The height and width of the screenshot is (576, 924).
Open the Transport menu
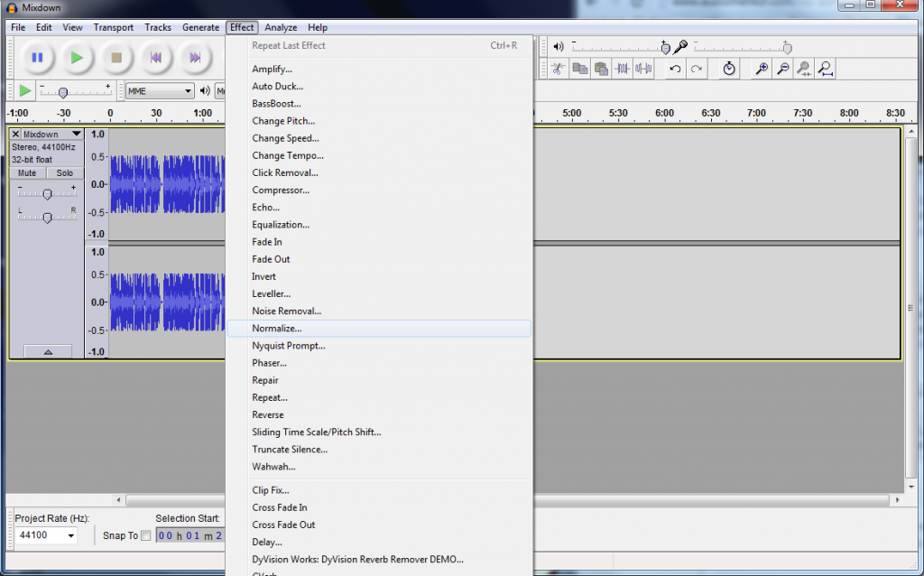[x=113, y=27]
